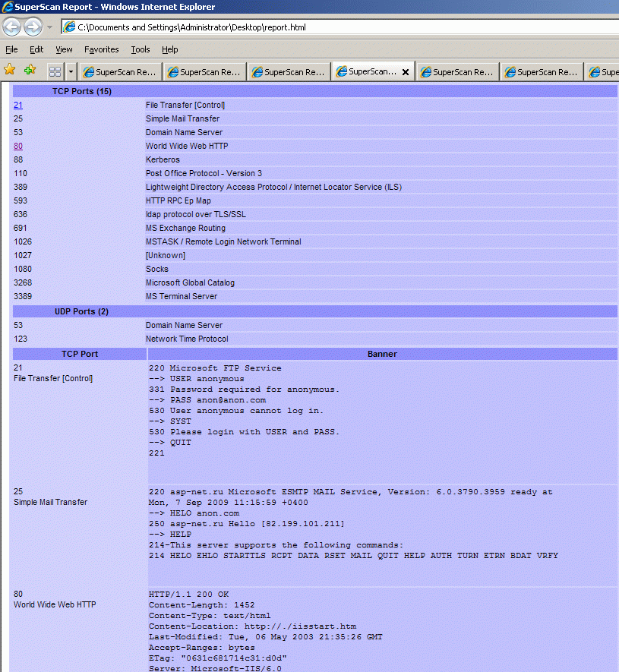
Task: Open the Quick Tabs thumbnail view icon
Action: tap(55, 71)
